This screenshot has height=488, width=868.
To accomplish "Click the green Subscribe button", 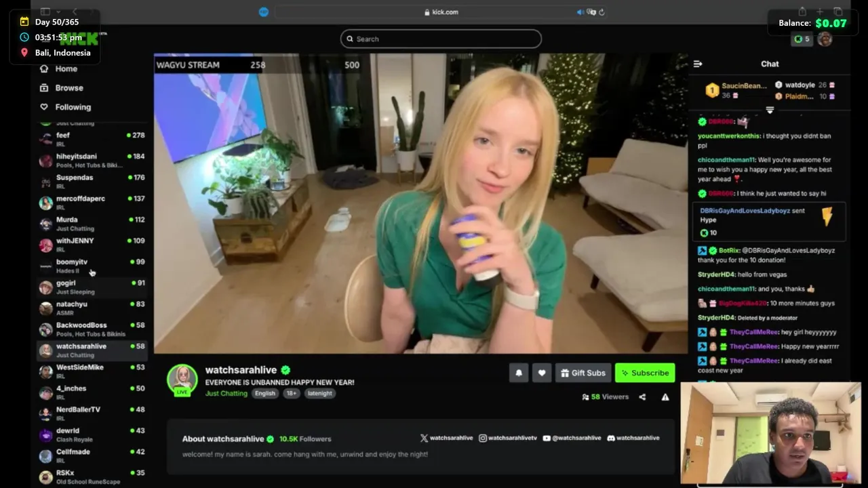I will 645,373.
